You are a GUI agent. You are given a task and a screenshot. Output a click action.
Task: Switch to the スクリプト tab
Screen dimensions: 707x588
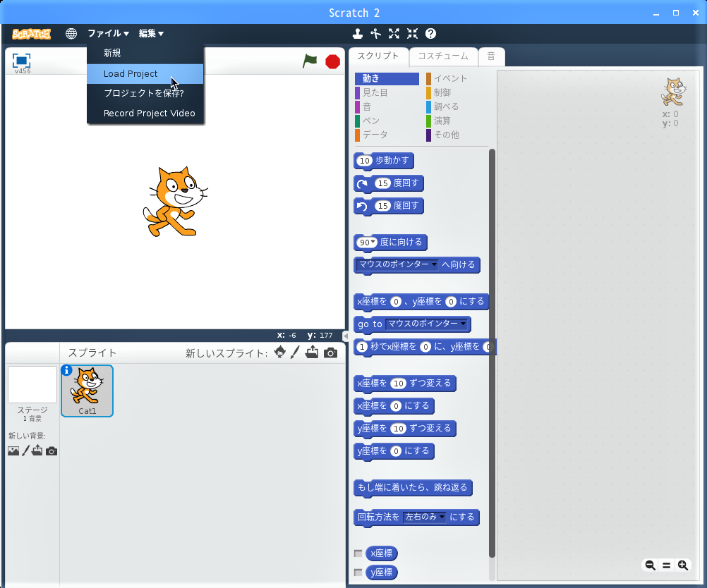[378, 56]
